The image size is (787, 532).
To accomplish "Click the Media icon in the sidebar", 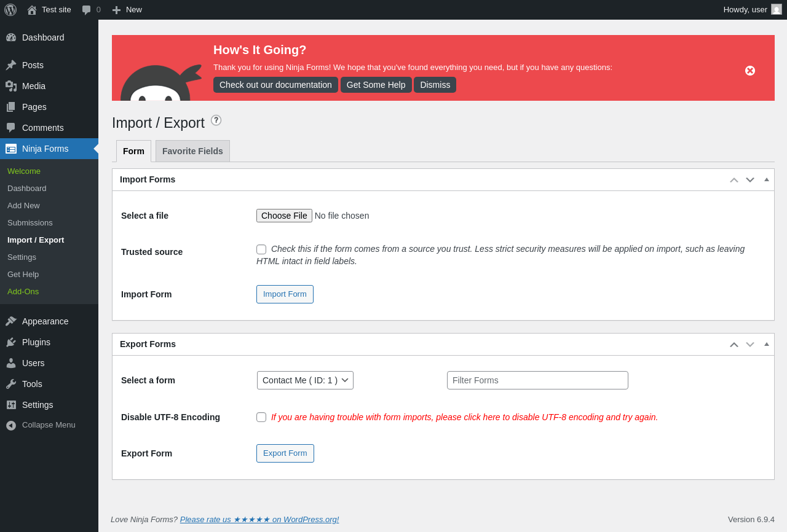I will coord(11,86).
